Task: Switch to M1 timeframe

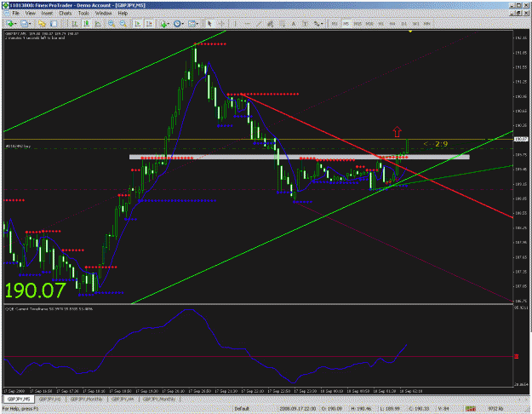Action: point(335,24)
